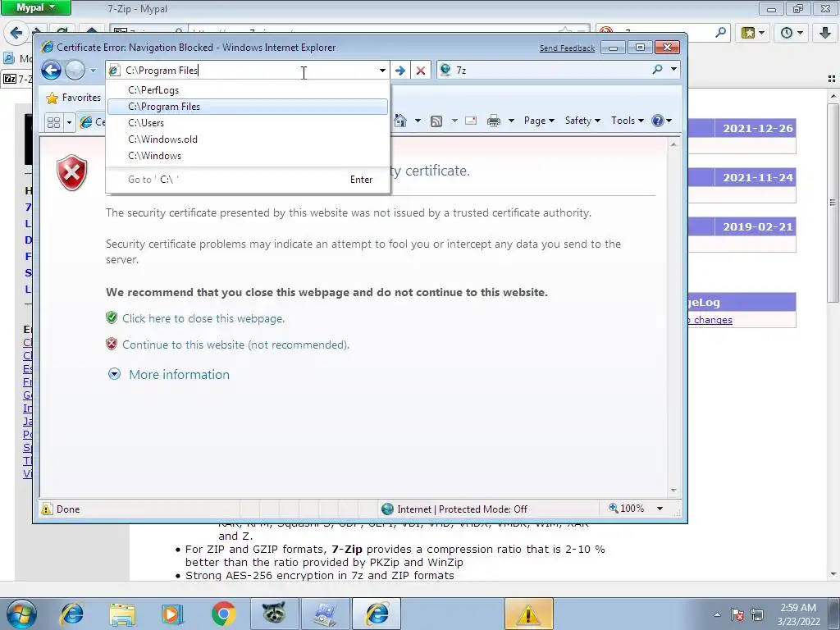The width and height of the screenshot is (840, 630).
Task: Open the Tools menu
Action: click(x=628, y=121)
